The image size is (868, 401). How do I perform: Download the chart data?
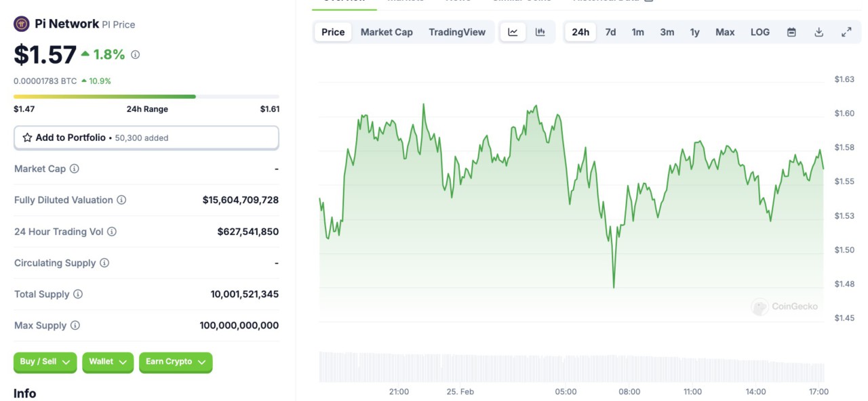pyautogui.click(x=819, y=32)
